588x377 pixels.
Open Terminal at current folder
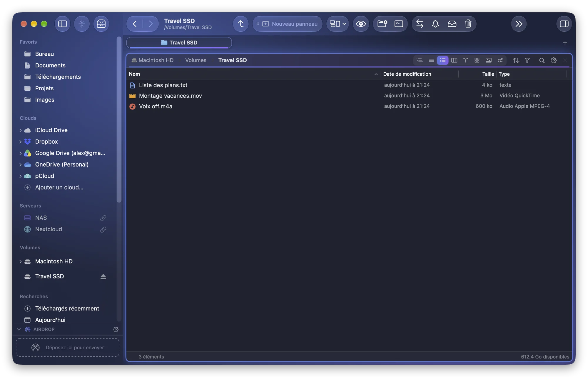[x=399, y=24]
